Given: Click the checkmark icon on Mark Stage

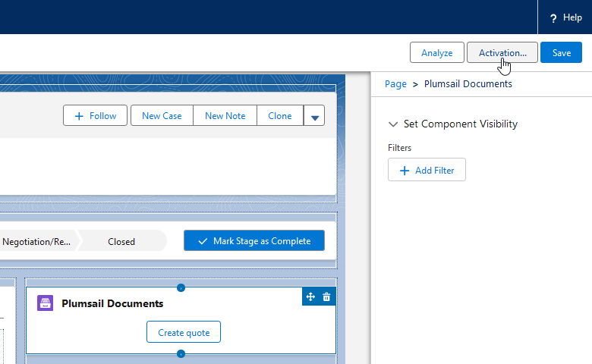Looking at the screenshot, I should pyautogui.click(x=203, y=241).
